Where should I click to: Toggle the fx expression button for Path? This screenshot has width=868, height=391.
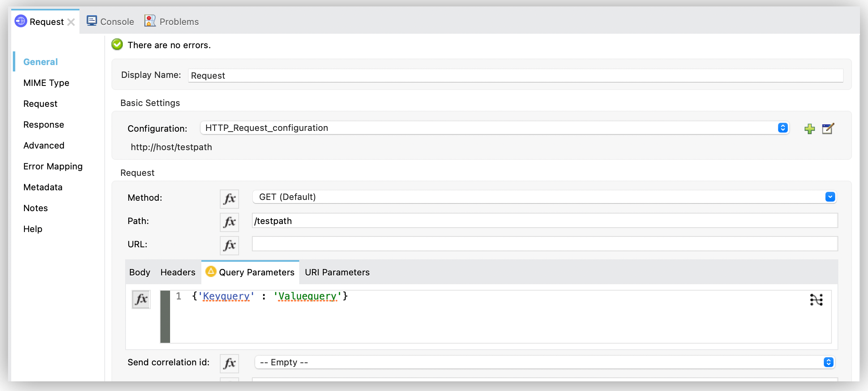click(229, 222)
